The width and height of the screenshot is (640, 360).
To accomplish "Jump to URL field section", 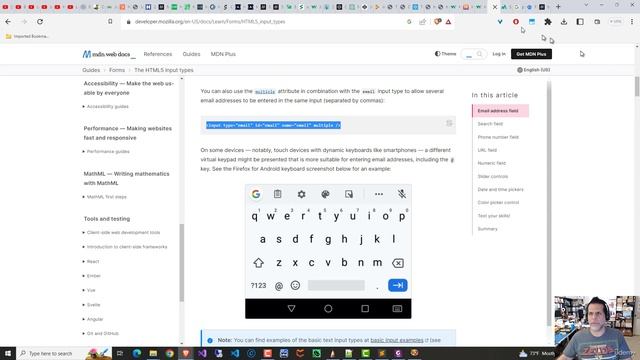I will pyautogui.click(x=487, y=150).
